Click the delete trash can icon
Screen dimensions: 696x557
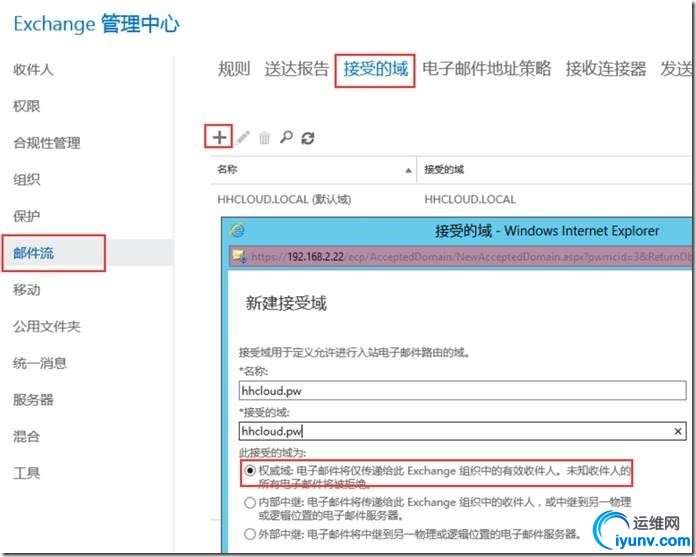point(264,138)
